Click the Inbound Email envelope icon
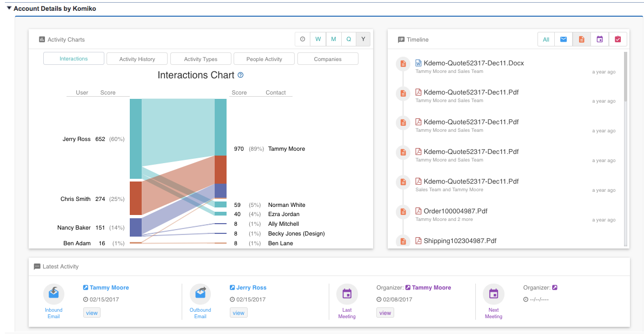644x336 pixels. click(54, 292)
